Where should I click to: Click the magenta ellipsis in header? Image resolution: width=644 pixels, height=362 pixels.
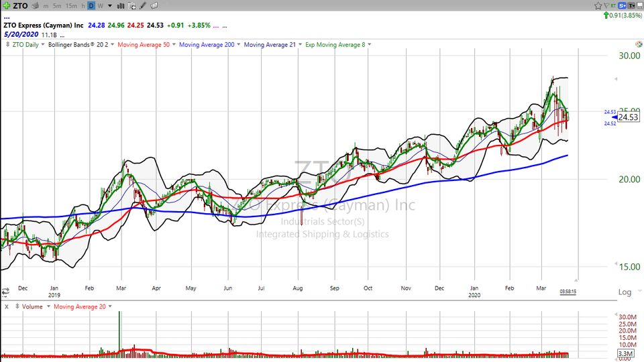point(216,26)
